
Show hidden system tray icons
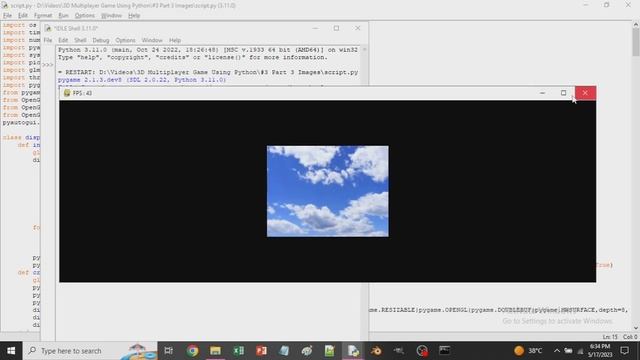[x=557, y=351]
